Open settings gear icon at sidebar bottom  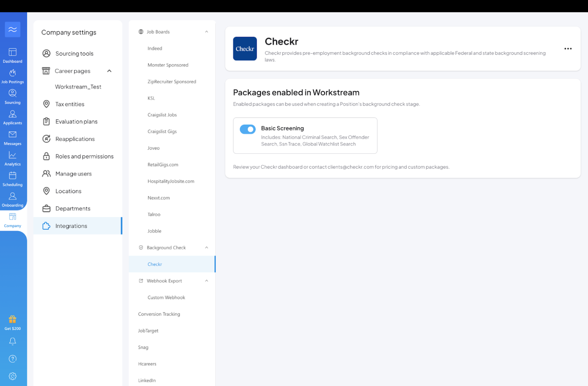point(13,376)
